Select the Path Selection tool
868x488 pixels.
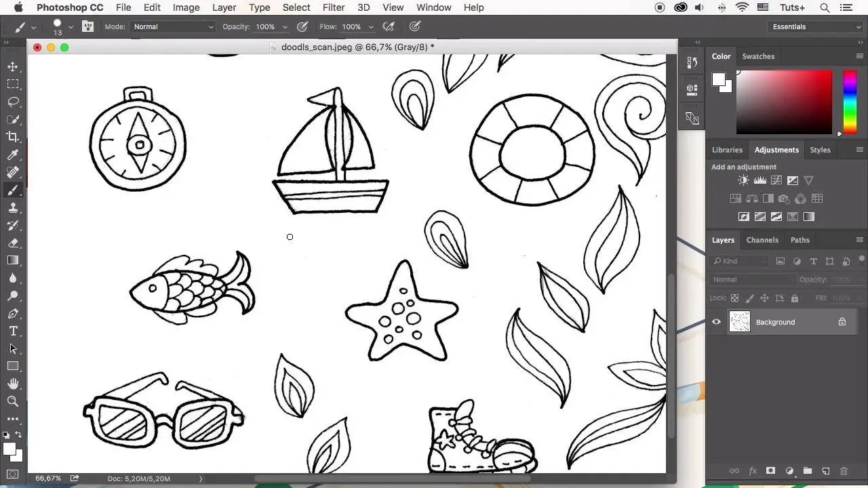coord(13,348)
